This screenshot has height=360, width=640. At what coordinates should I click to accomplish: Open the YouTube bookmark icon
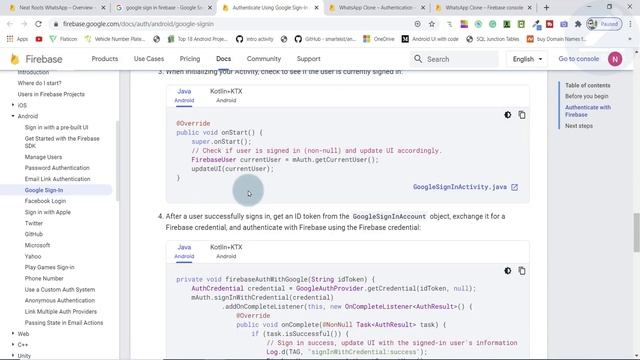point(39,39)
